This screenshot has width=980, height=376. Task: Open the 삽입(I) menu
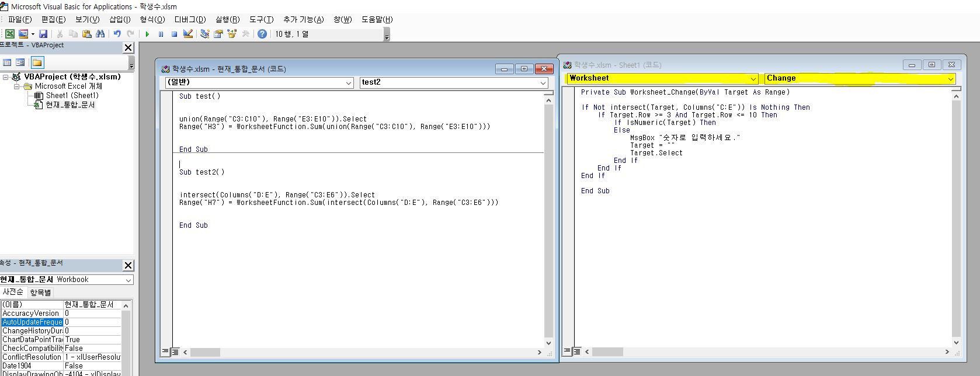120,19
